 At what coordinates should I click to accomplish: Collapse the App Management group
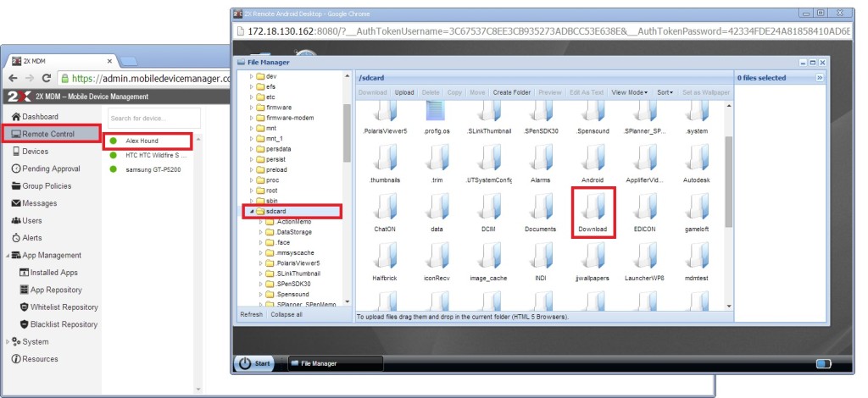pos(7,256)
